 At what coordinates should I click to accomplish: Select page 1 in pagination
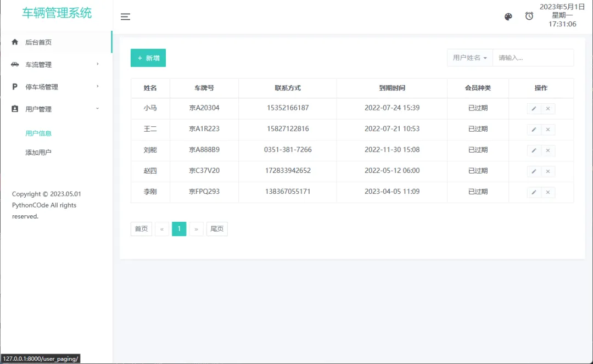coord(179,229)
